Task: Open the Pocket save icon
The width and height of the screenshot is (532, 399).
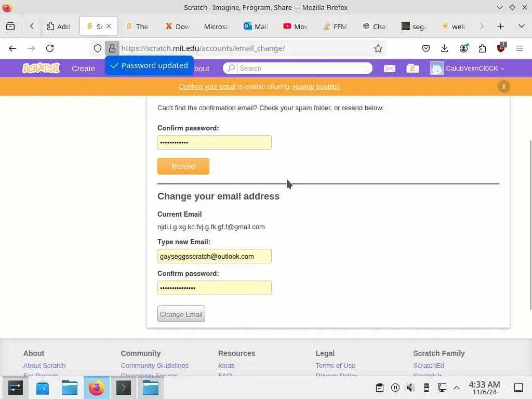Action: coord(426,48)
